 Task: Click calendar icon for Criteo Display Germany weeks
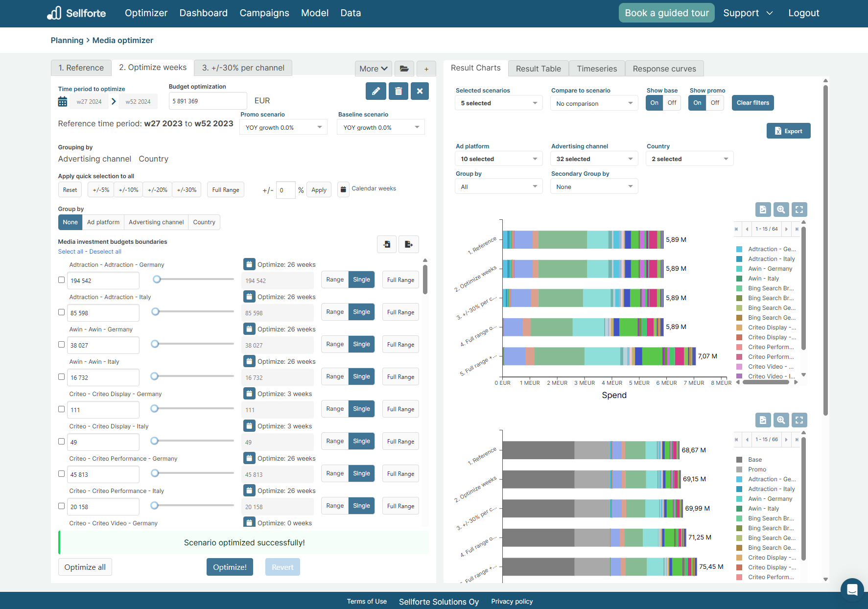[249, 394]
